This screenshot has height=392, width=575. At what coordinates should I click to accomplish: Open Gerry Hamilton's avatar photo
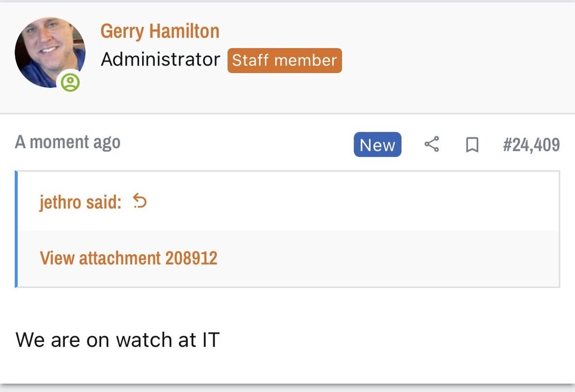click(x=49, y=52)
